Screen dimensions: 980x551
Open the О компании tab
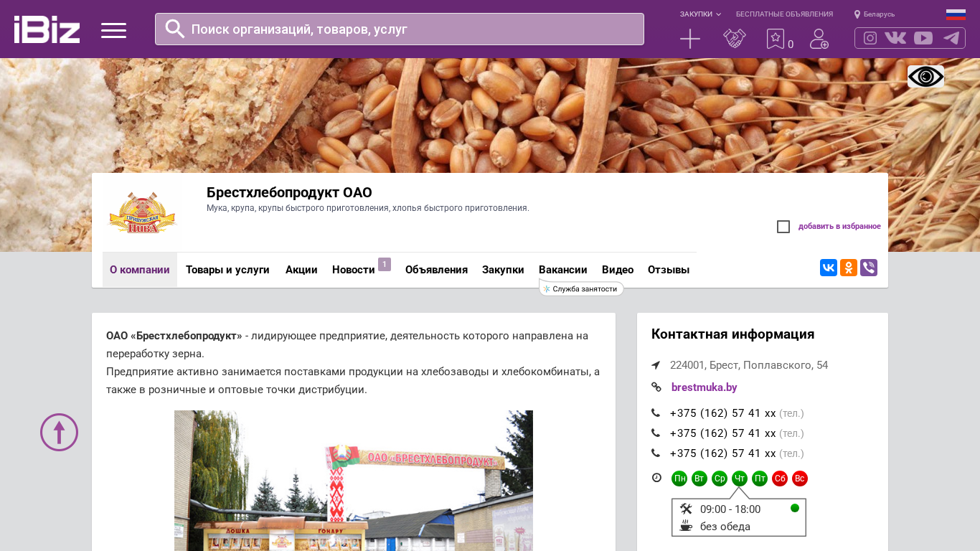pyautogui.click(x=140, y=270)
